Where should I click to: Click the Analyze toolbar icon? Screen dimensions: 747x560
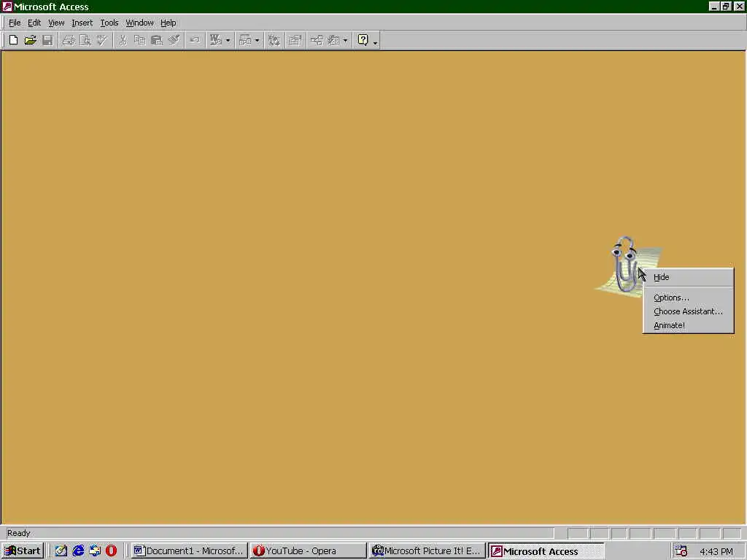(245, 41)
